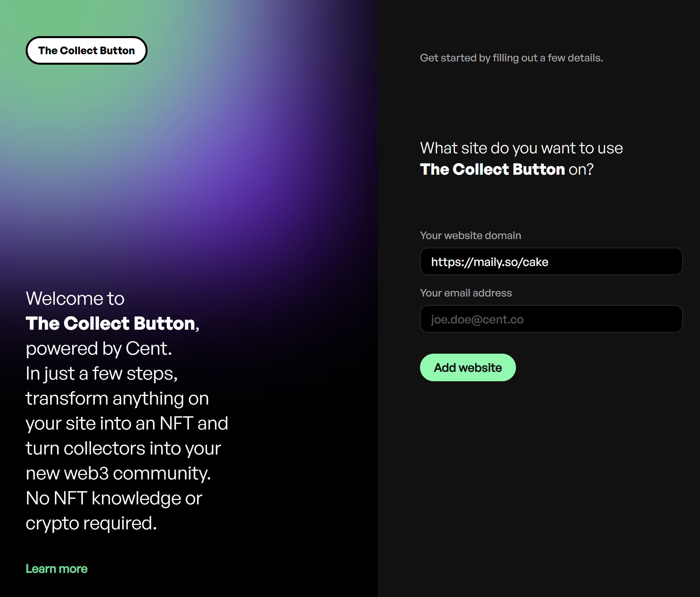
Task: Click bold 'The Collect Button,' in welcome paragraph
Action: 112,323
